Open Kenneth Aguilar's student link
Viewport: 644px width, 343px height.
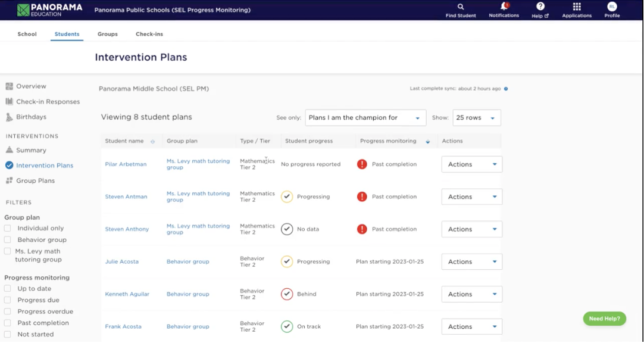[x=127, y=294]
